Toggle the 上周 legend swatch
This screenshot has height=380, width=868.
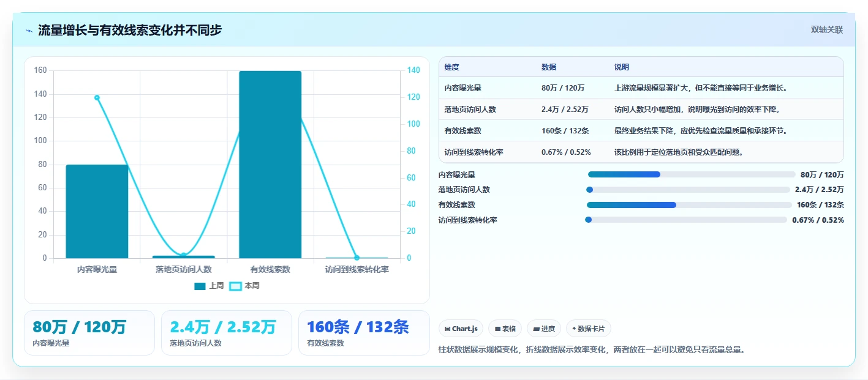click(x=200, y=286)
